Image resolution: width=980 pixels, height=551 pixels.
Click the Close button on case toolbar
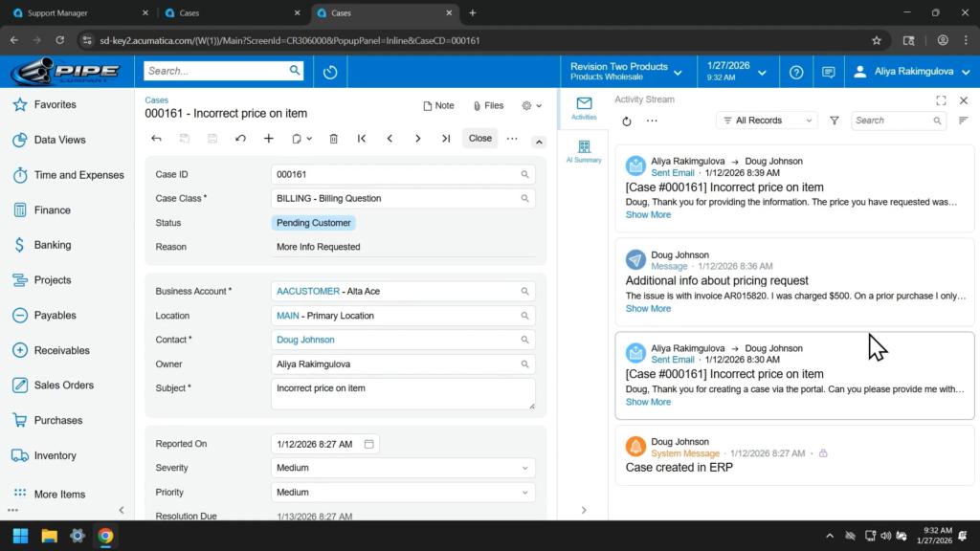point(479,139)
